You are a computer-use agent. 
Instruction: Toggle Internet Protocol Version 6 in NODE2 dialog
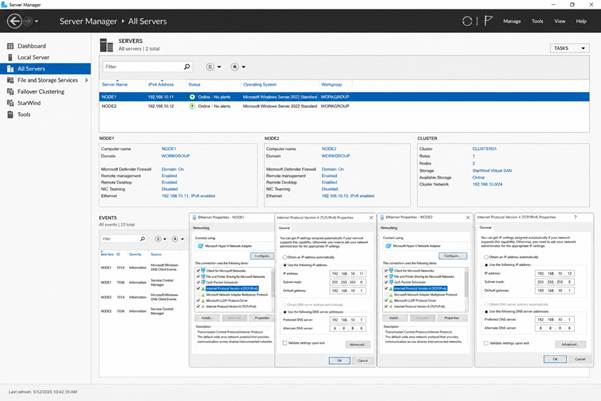pos(386,307)
